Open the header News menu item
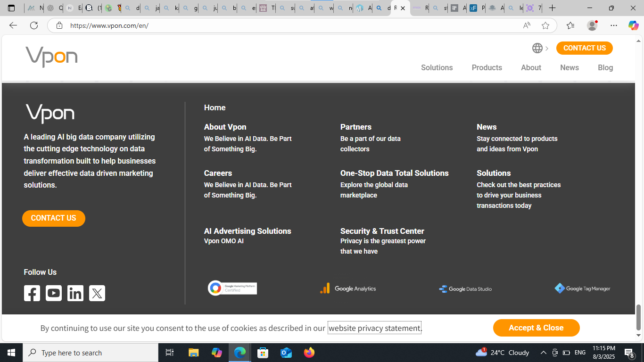Viewport: 644px width, 362px height. (x=569, y=67)
